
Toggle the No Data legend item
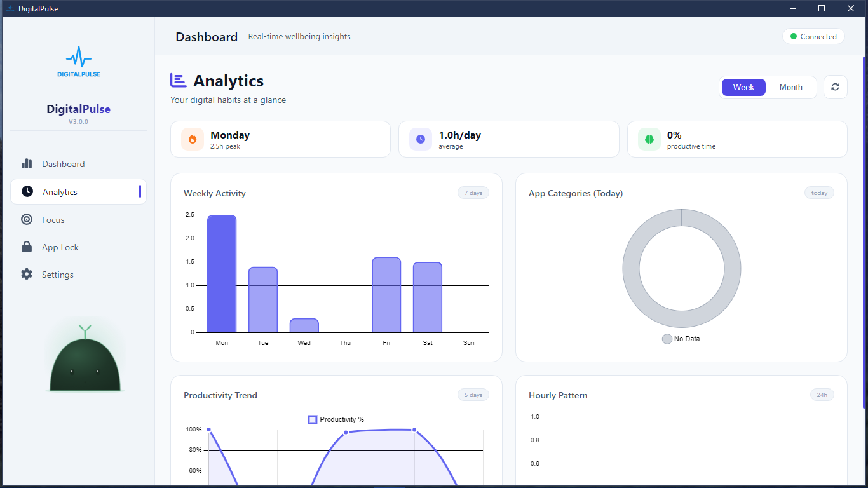click(681, 339)
